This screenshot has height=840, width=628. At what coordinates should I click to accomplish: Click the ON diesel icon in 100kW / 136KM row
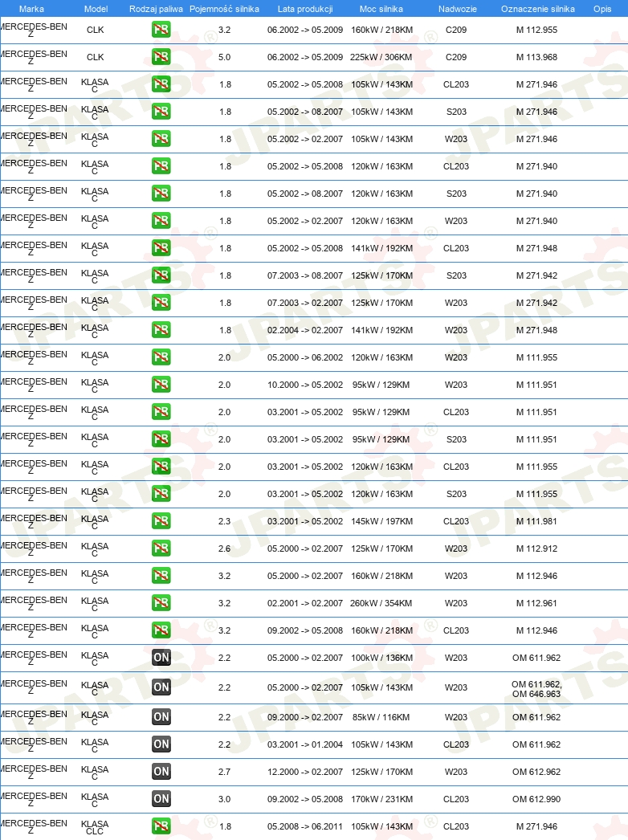click(x=161, y=658)
